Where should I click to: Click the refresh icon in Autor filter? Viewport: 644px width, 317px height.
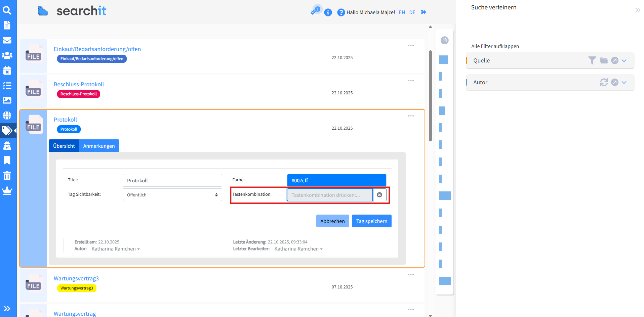tap(604, 82)
